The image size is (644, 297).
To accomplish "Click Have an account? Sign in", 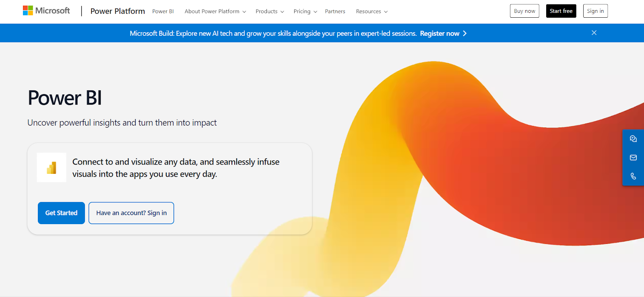I will pyautogui.click(x=131, y=213).
